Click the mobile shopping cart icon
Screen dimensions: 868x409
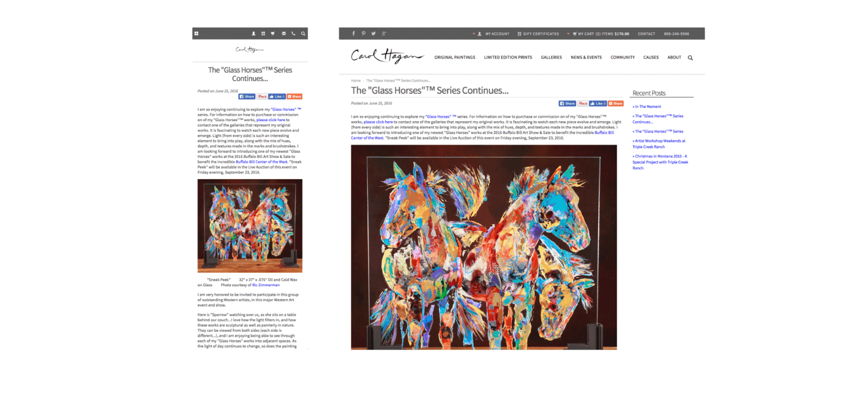(273, 34)
